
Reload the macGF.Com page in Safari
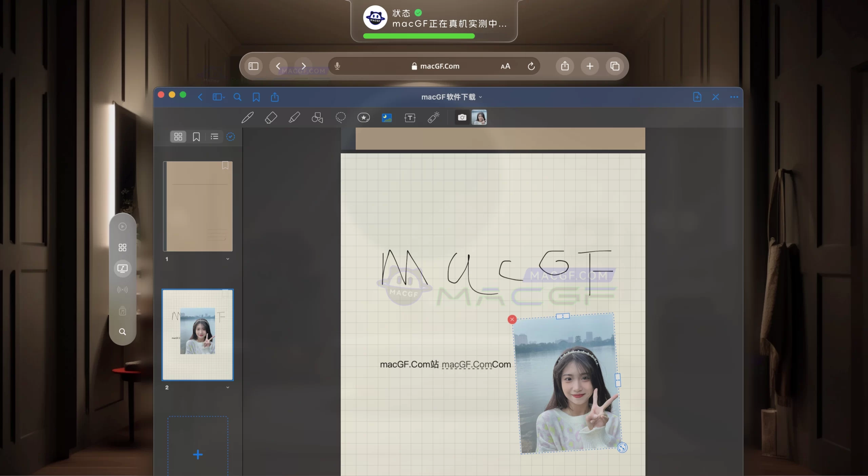531,66
